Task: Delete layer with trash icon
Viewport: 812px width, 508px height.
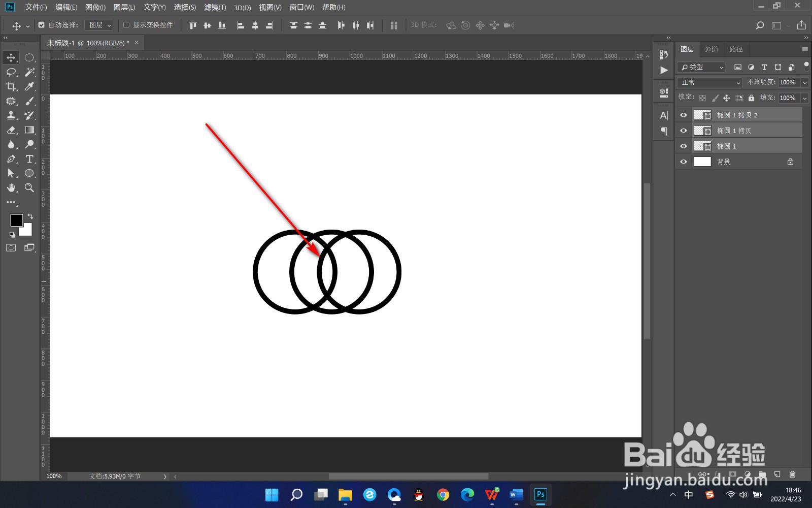Action: pyautogui.click(x=793, y=474)
